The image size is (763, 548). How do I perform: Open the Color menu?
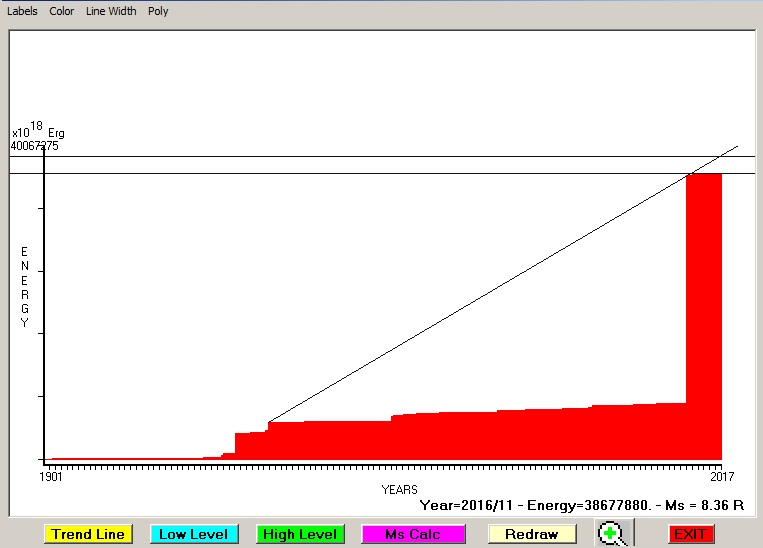(x=62, y=11)
